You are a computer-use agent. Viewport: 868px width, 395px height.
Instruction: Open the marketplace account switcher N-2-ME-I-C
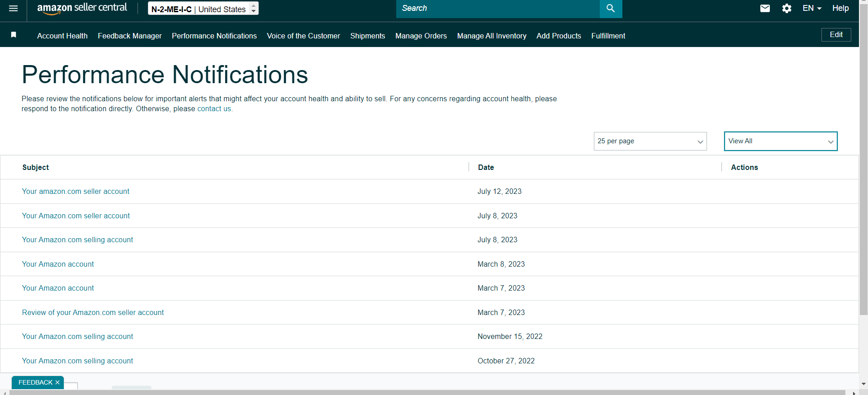pyautogui.click(x=203, y=9)
